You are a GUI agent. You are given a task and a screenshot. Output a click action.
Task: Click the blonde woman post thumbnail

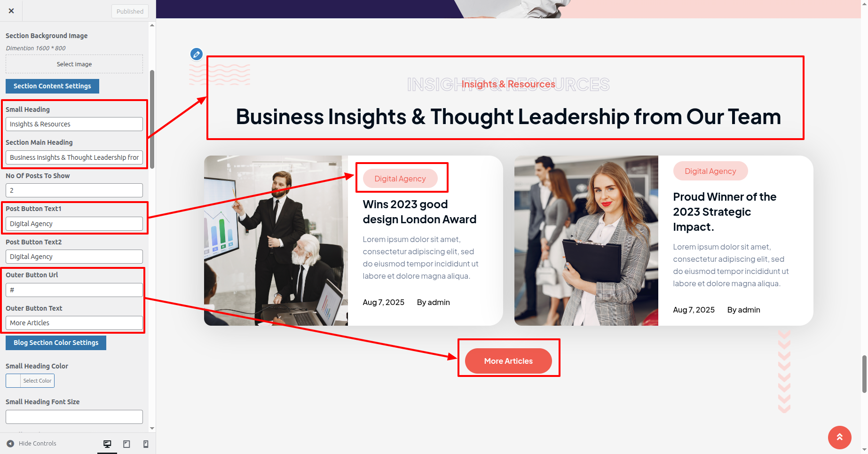click(586, 241)
